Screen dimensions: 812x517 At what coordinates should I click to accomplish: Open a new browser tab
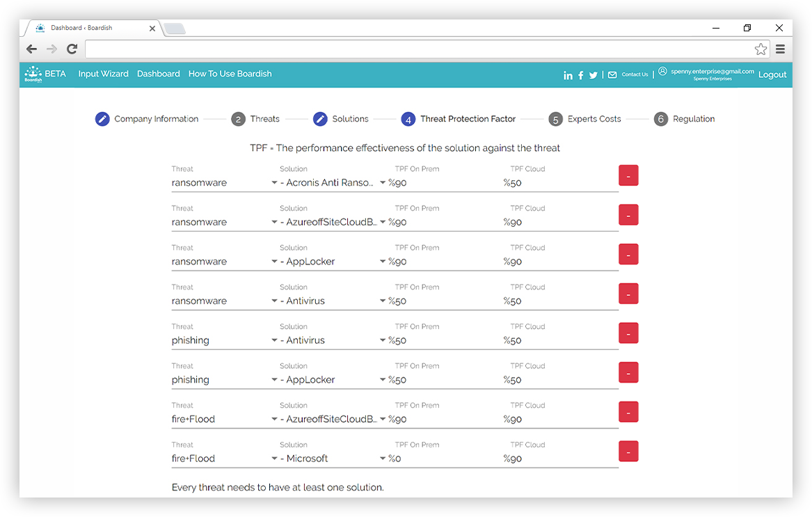point(175,29)
